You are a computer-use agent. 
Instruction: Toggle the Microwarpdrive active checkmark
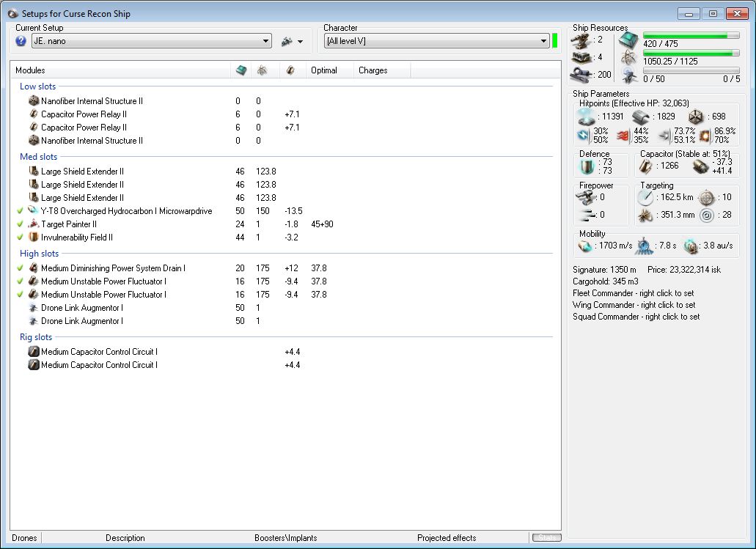coord(20,211)
